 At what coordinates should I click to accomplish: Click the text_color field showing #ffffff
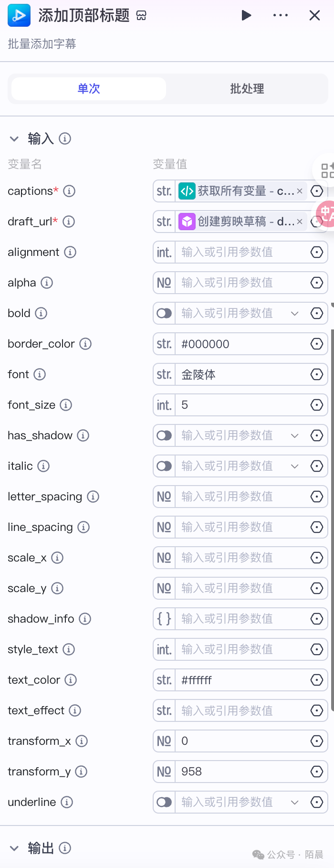[x=241, y=680]
